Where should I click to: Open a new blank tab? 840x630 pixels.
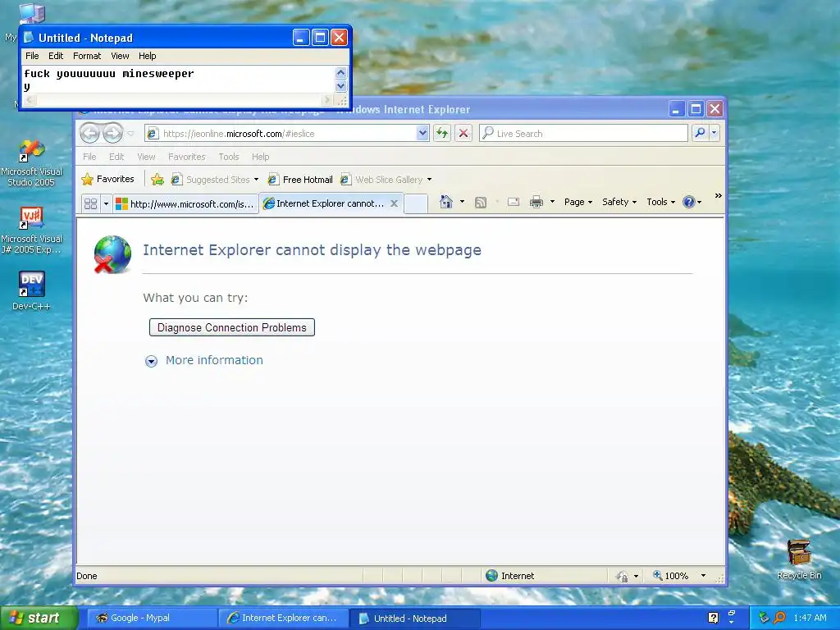point(416,204)
